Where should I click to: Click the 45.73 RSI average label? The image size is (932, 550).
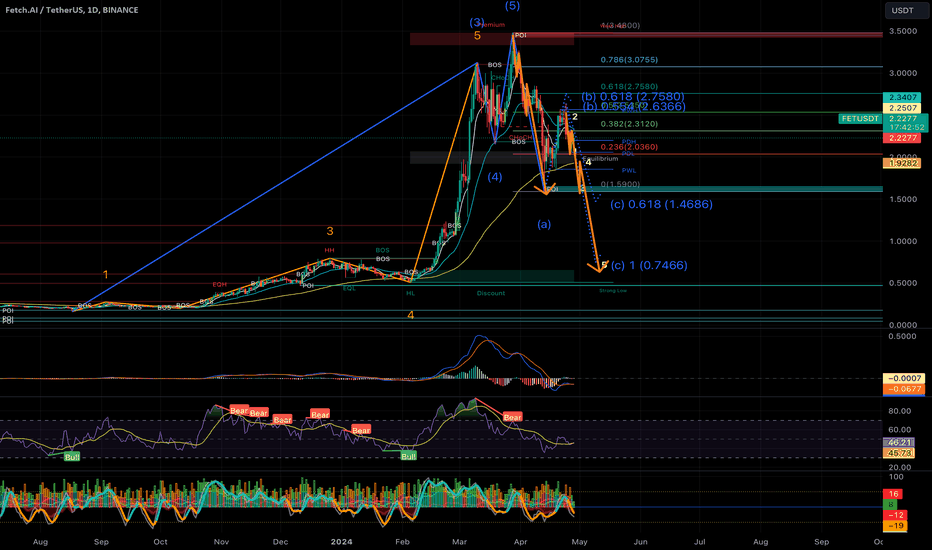pyautogui.click(x=899, y=453)
